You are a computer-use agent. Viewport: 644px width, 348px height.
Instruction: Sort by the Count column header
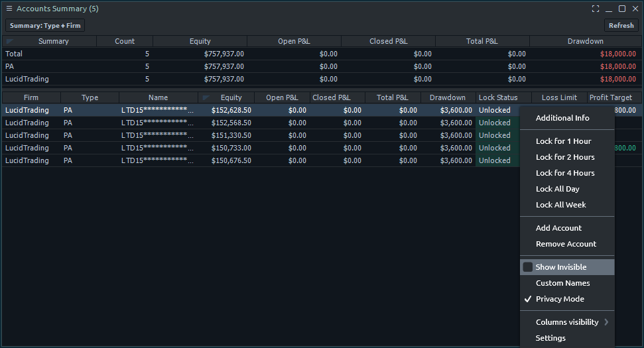125,41
